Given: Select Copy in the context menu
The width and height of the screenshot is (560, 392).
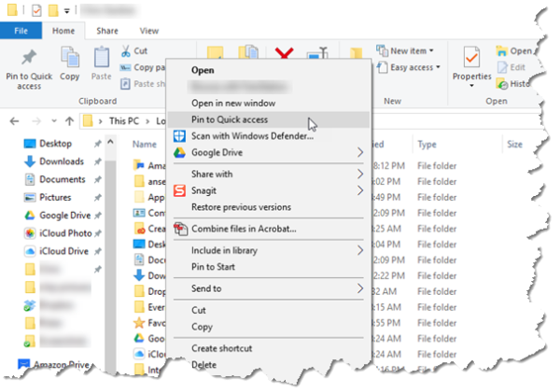Looking at the screenshot, I should point(268,327).
